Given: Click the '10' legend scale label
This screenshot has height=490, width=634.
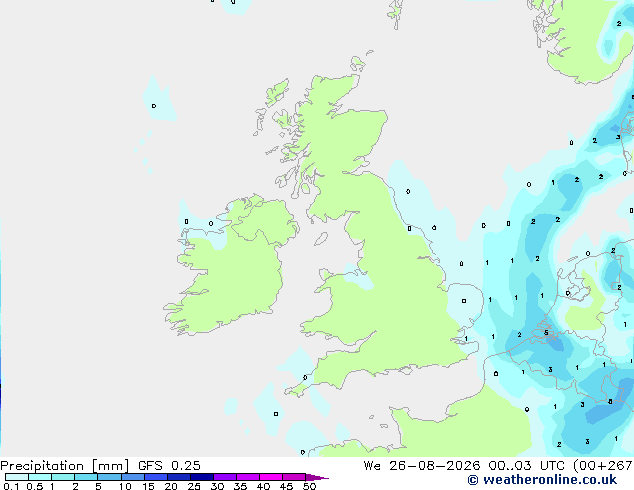Looking at the screenshot, I should tap(125, 486).
